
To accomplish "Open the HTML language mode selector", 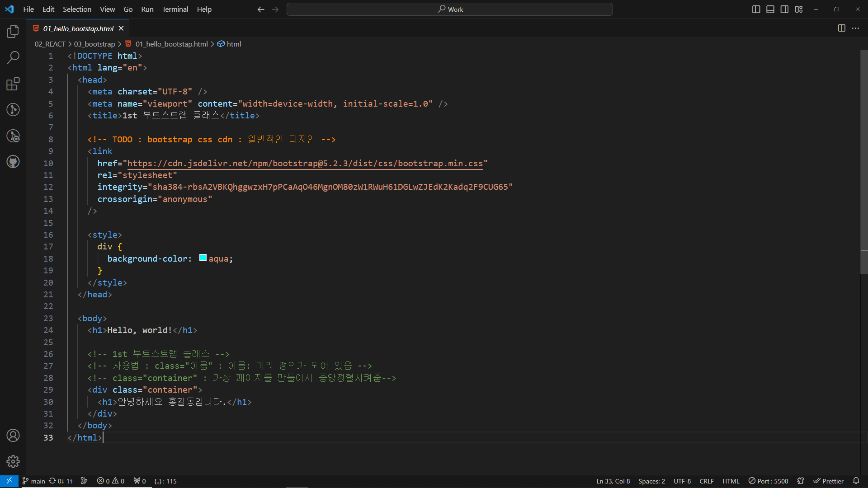I will (731, 481).
